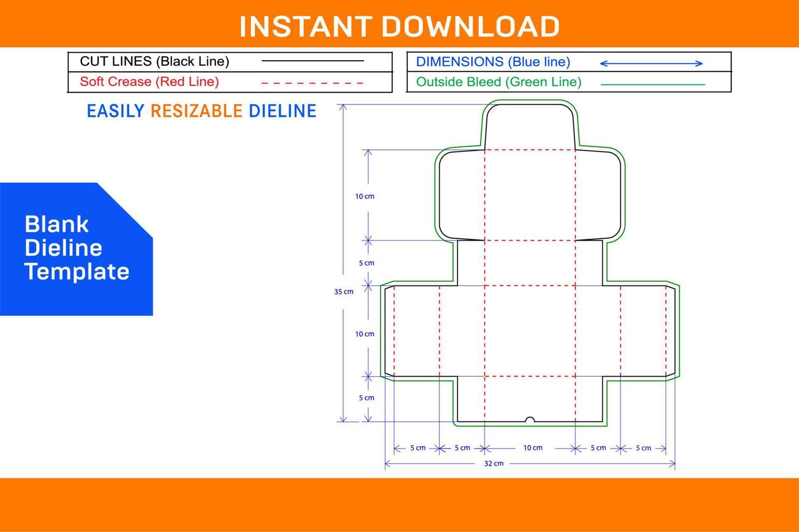Click the blue 'Blank Dieline Template' badge
This screenshot has width=799, height=532.
(x=76, y=249)
